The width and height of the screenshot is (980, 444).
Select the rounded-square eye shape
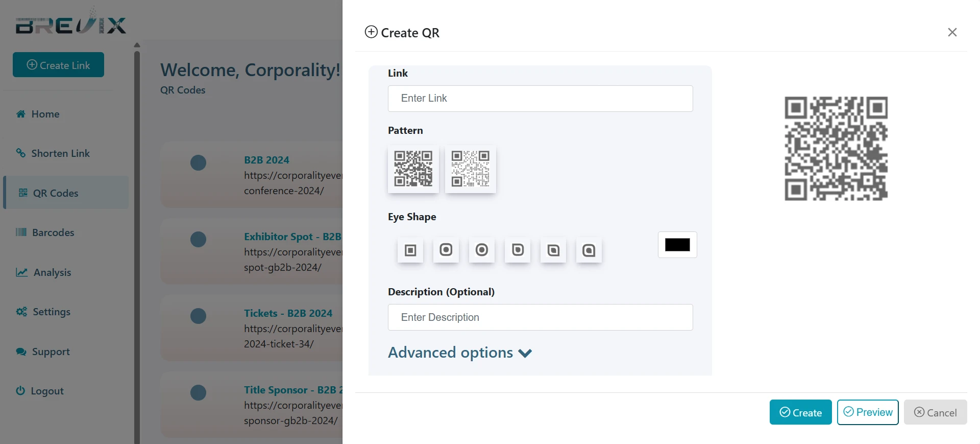pos(446,250)
